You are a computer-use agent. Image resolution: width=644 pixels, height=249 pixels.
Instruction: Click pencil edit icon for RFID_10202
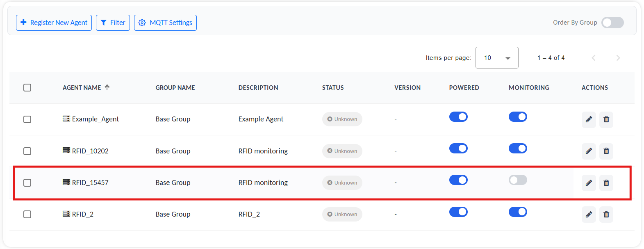(589, 151)
